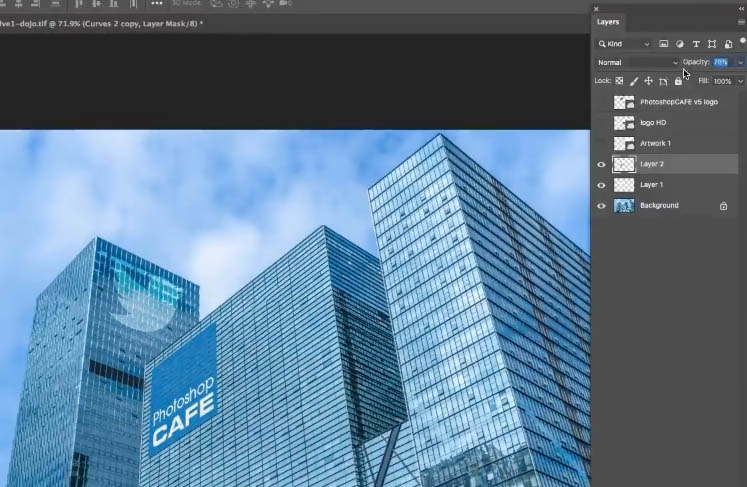Show the Artwork 1 layer
The height and width of the screenshot is (487, 747).
click(601, 143)
